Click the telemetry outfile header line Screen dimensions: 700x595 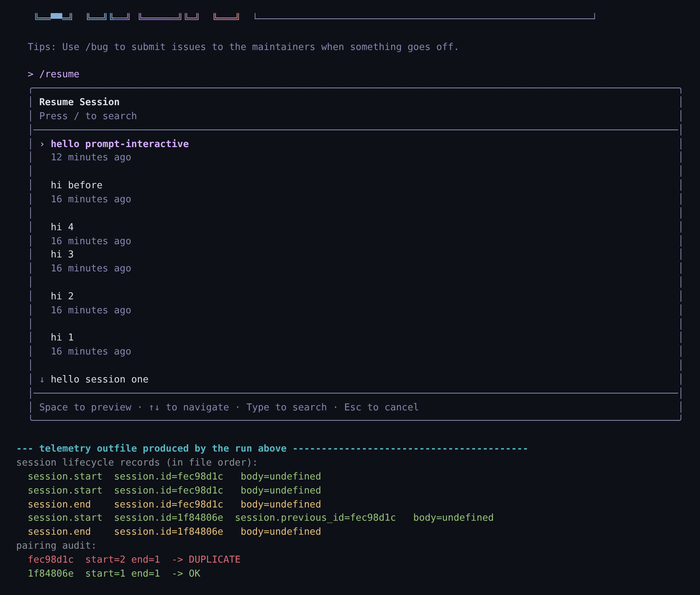(x=272, y=449)
